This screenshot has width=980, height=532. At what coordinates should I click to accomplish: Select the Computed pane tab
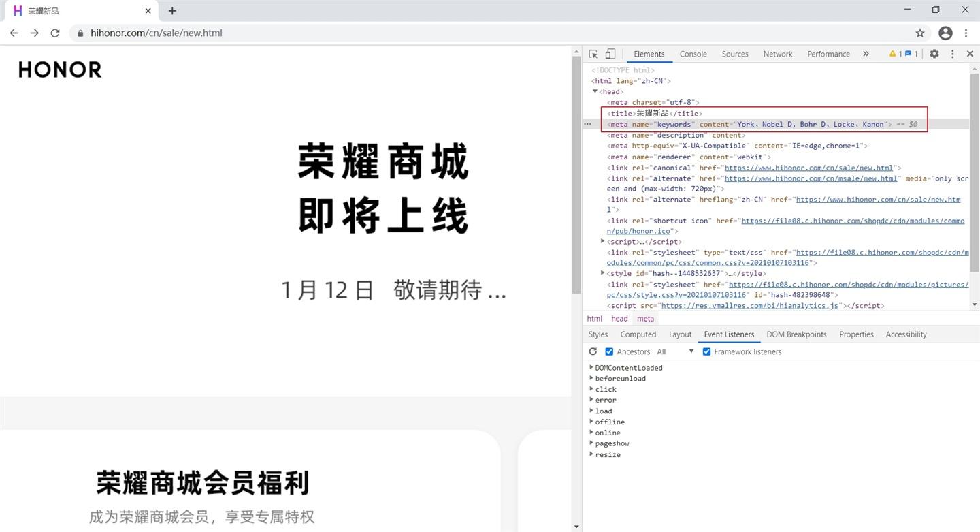pos(638,334)
